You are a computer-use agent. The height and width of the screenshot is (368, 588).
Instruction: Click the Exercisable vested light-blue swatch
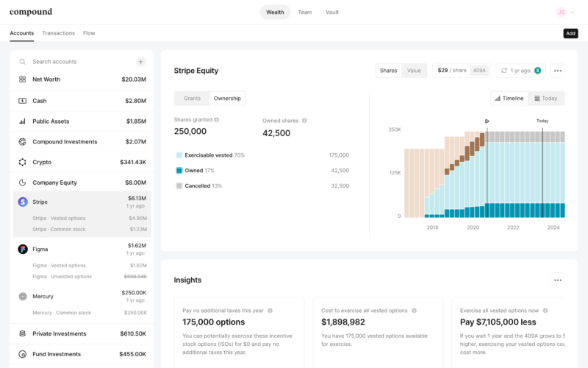coord(179,155)
